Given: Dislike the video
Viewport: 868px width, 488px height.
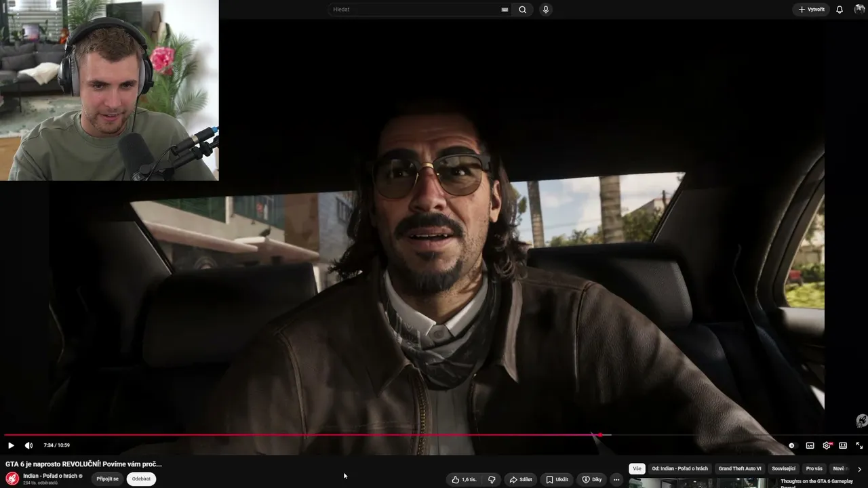Looking at the screenshot, I should [492, 479].
